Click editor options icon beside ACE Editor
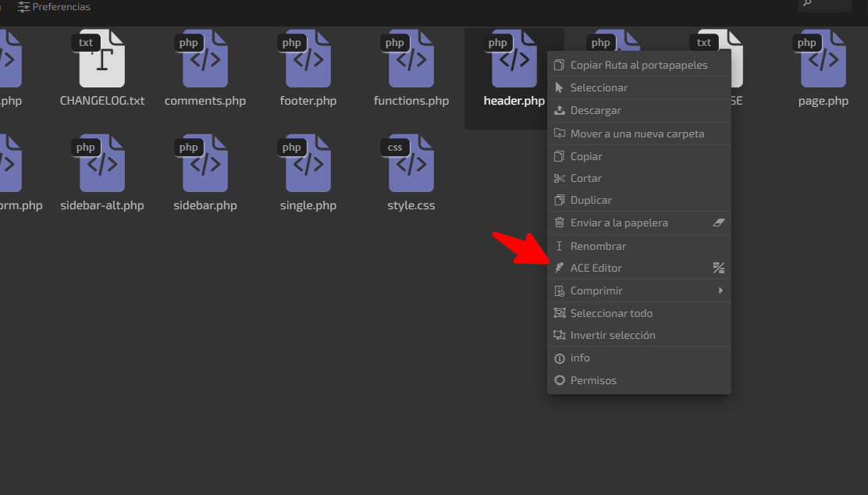868x495 pixels. pyautogui.click(x=719, y=268)
